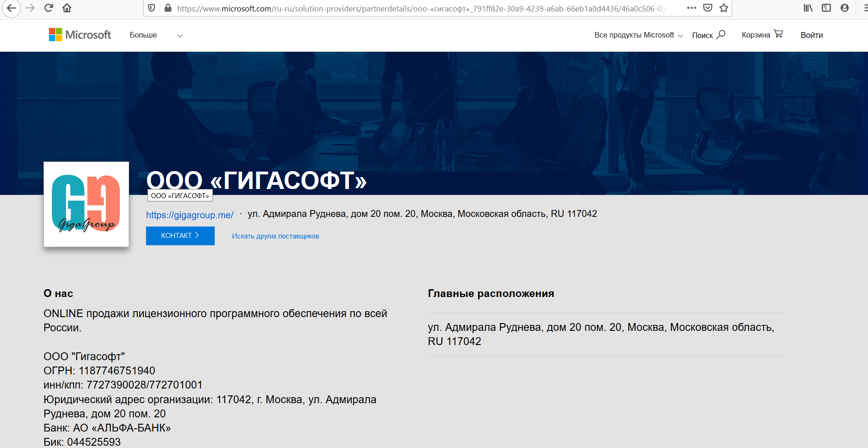
Task: Click the Поиск label
Action: pos(702,35)
